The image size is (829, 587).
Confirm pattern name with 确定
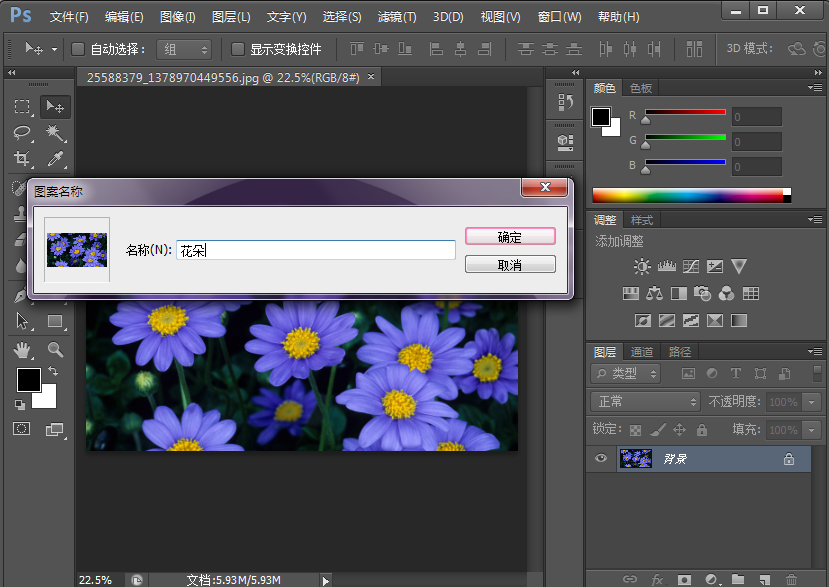510,236
